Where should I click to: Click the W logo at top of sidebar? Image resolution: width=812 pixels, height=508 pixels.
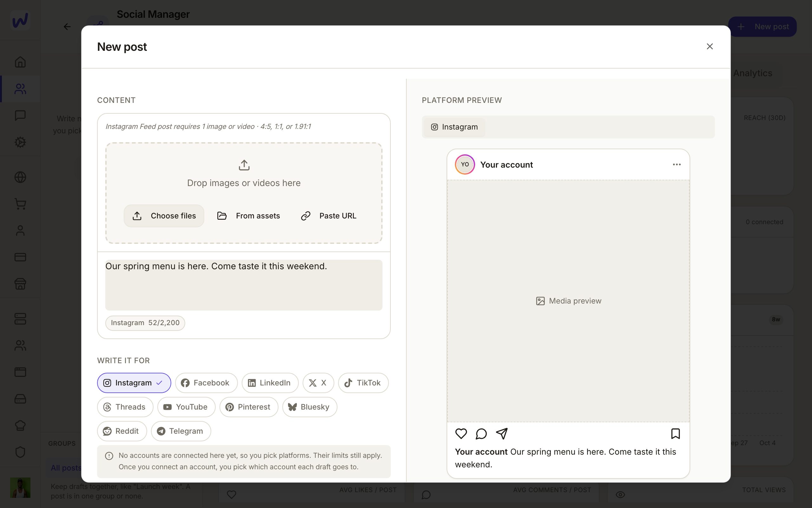click(20, 20)
